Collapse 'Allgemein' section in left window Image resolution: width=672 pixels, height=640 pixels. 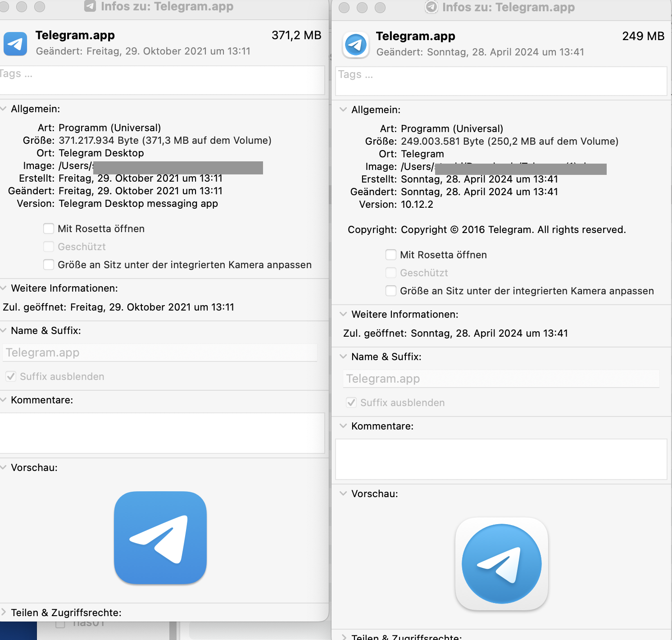[x=3, y=109]
